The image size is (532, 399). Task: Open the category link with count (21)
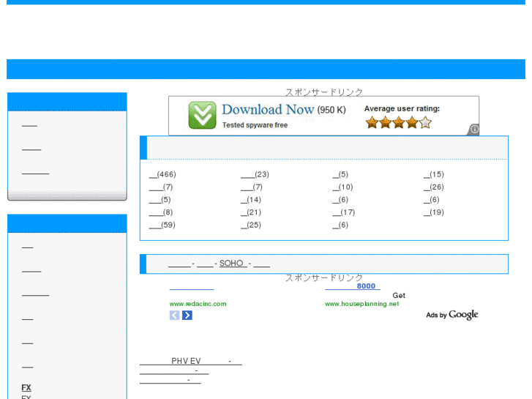[x=251, y=212]
